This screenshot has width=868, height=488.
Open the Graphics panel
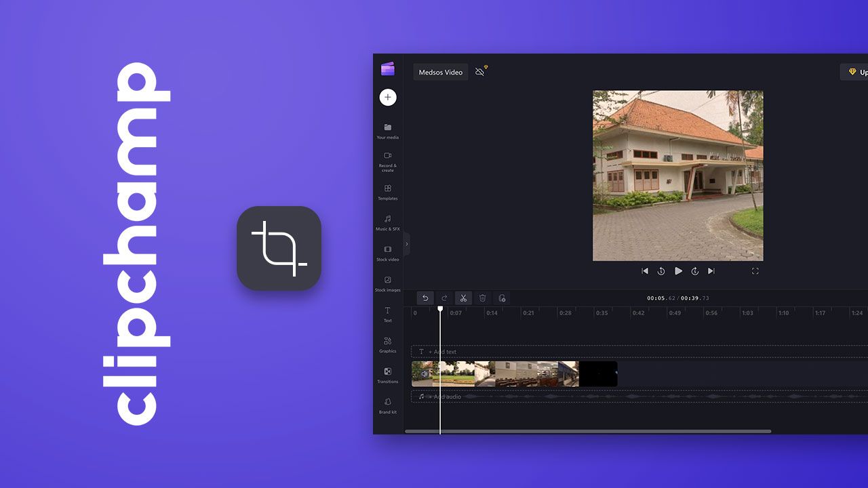pyautogui.click(x=388, y=344)
